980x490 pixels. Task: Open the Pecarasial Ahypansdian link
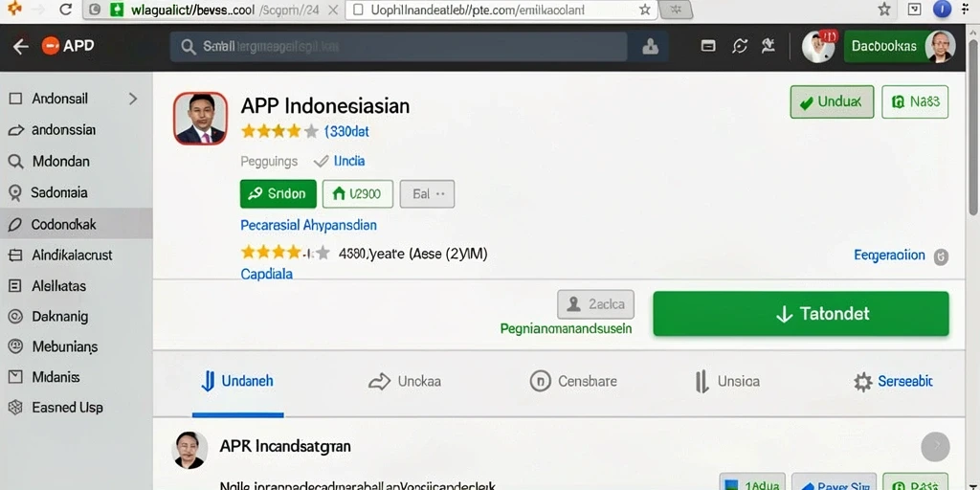(309, 225)
